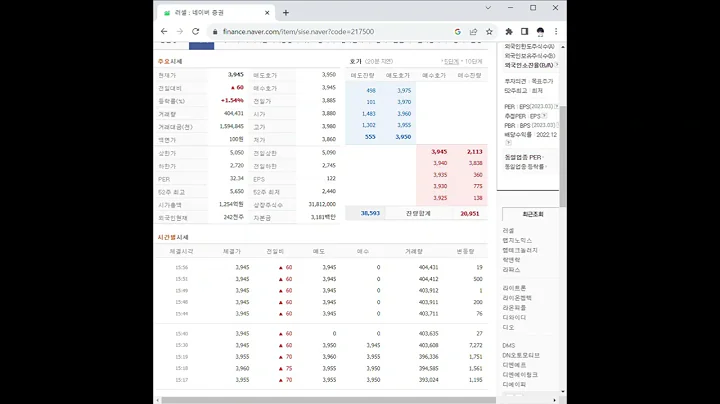Click the vertical scrollbar thumb of the page
The height and width of the screenshot is (404, 720).
(563, 156)
